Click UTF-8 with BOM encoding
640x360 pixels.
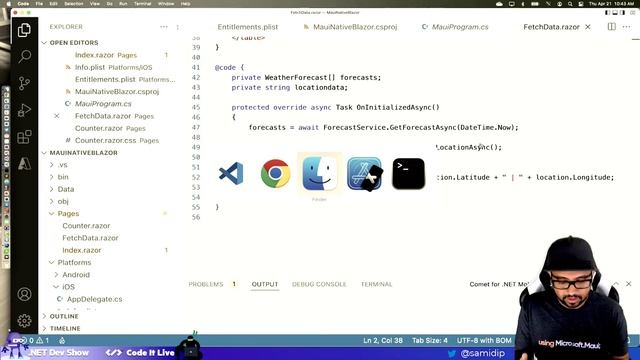[x=484, y=340]
